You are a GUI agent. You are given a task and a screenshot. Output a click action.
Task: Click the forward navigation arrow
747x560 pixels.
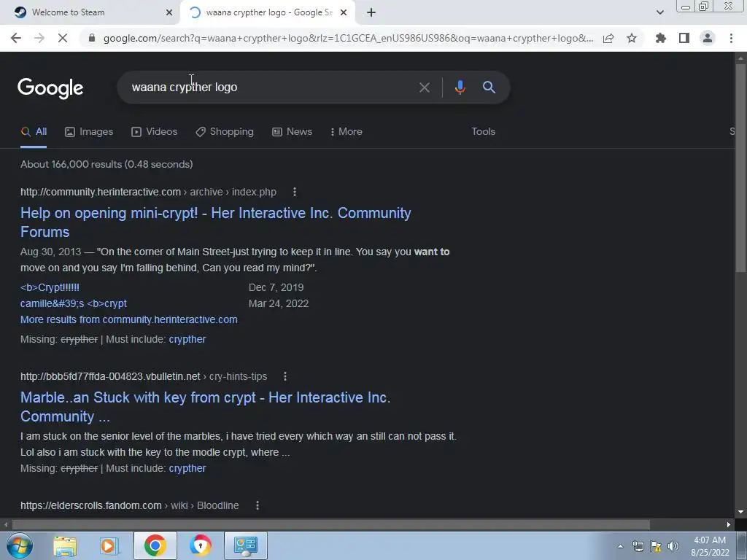39,38
